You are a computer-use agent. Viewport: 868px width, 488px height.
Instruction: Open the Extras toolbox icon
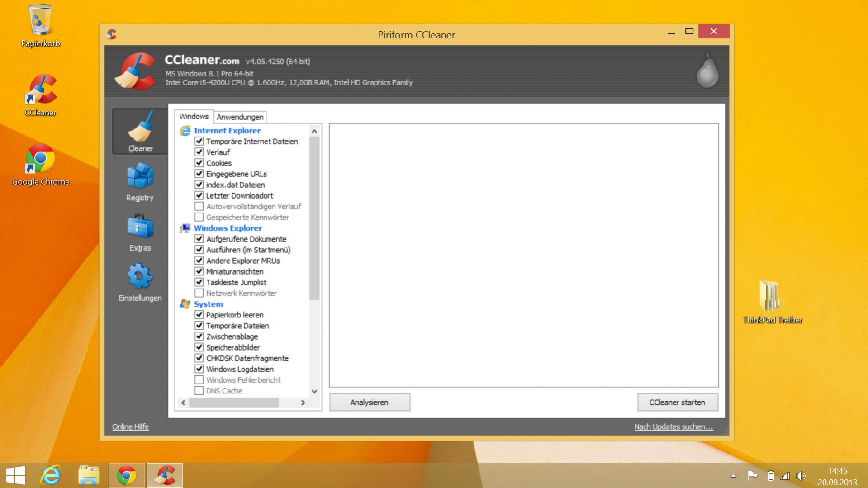(140, 226)
